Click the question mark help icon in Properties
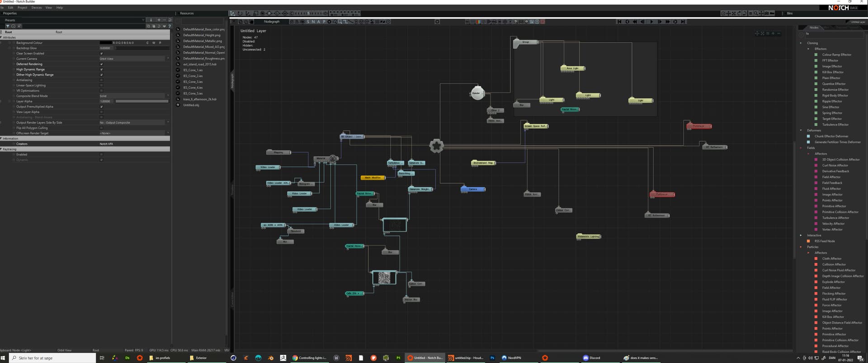868x363 pixels. click(170, 26)
